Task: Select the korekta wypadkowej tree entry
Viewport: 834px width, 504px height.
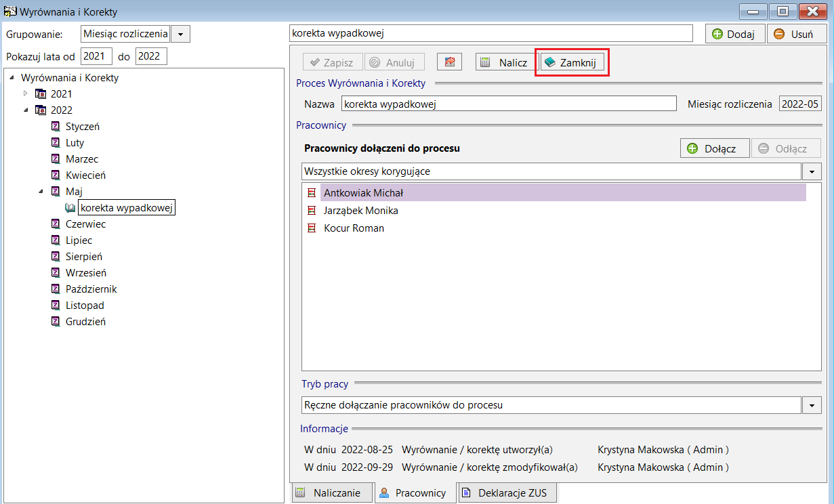Action: (x=127, y=208)
